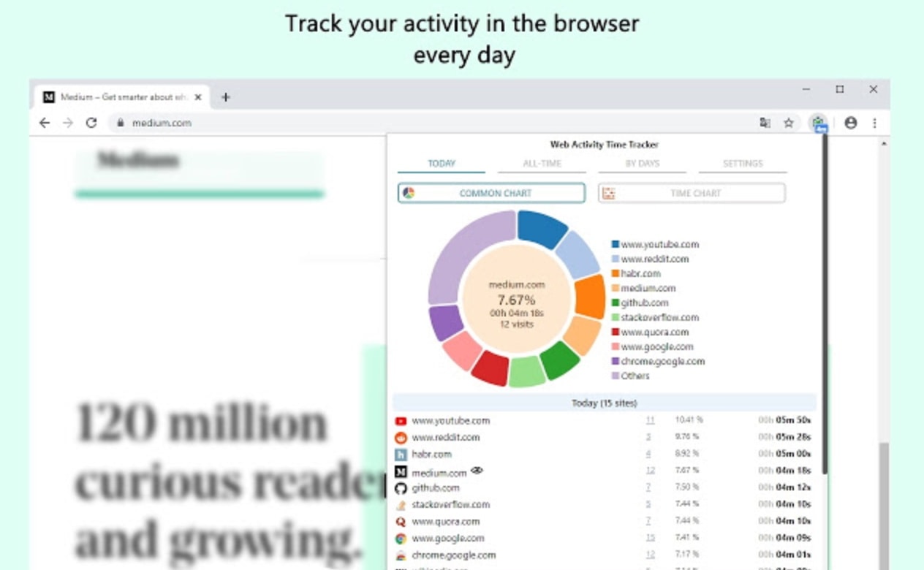Screen dimensions: 924x570
Task: Open the Chrome profile account icon
Action: (x=850, y=123)
